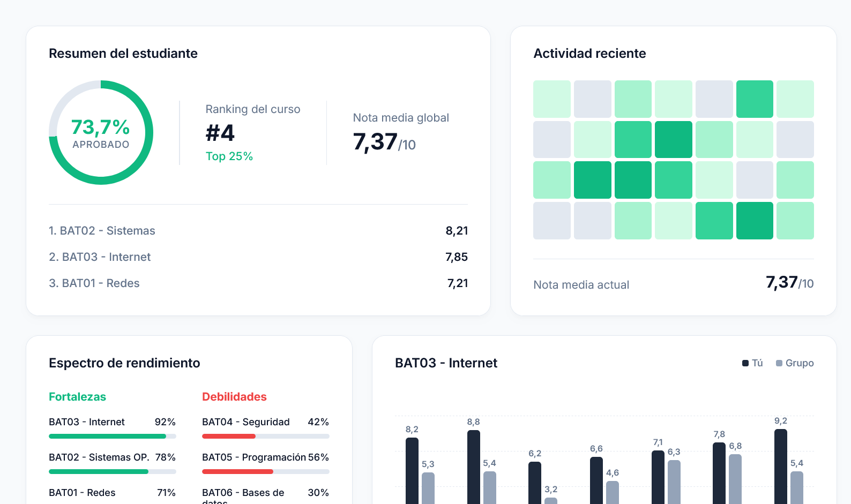Image resolution: width=851 pixels, height=504 pixels.
Task: Click the 78% strength value
Action: 166,457
